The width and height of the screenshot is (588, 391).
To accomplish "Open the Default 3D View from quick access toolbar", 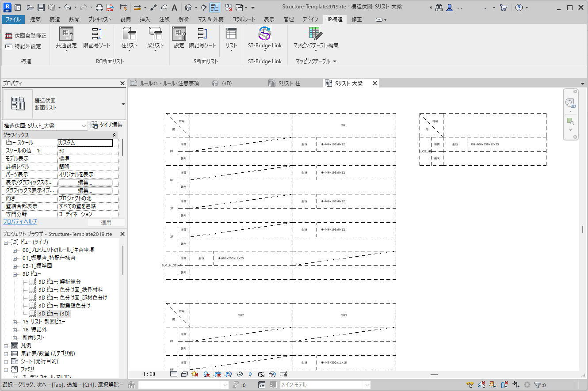I will point(188,7).
